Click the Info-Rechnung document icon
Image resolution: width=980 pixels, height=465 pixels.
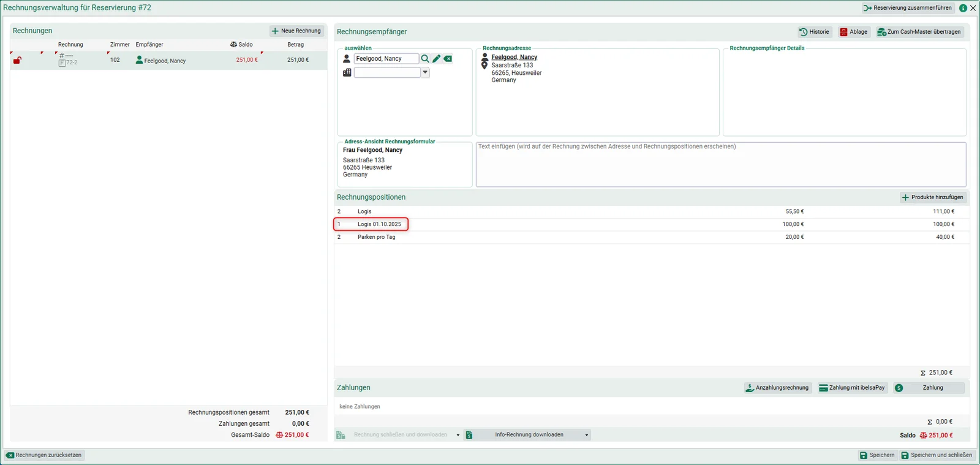tap(469, 435)
